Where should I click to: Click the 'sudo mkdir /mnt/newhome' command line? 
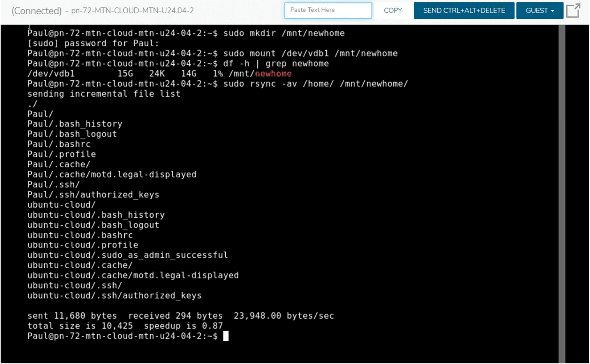(x=284, y=33)
